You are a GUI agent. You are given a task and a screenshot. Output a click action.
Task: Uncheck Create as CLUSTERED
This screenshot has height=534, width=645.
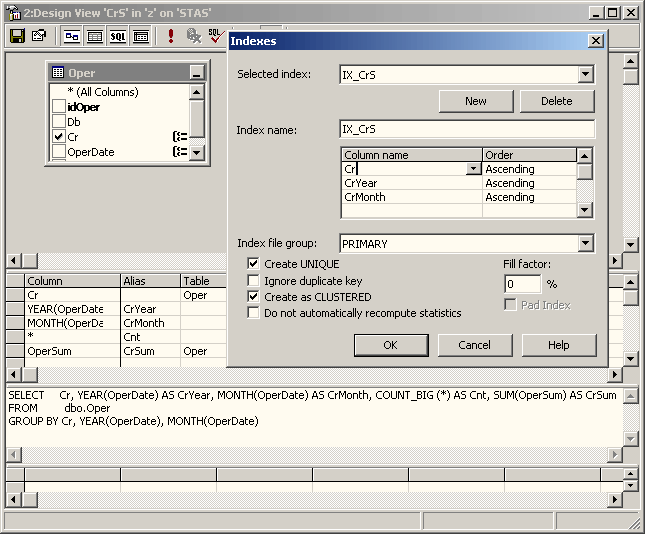click(254, 297)
